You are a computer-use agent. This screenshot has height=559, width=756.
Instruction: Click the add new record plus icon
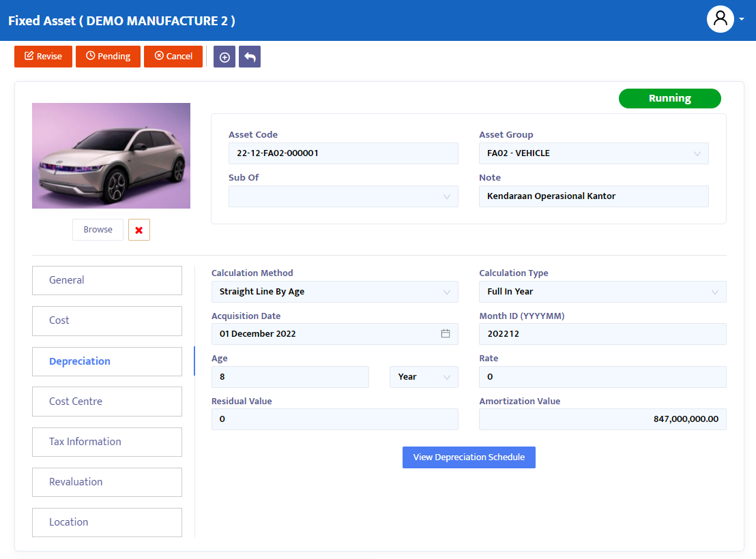point(224,57)
